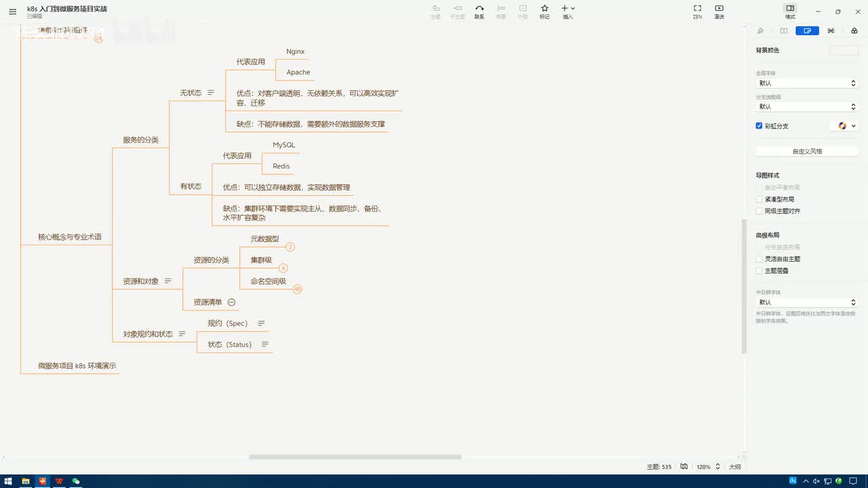Open the rainbow branch color scheme dropdown

point(845,126)
